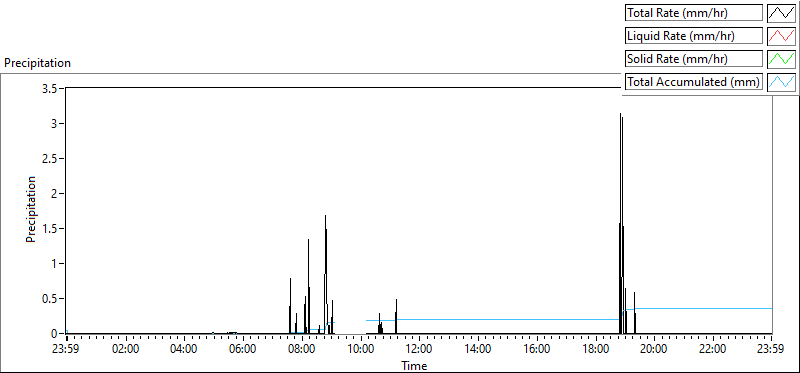Click the 'Time' x-axis label
This screenshot has height=373, width=800.
coord(414,365)
